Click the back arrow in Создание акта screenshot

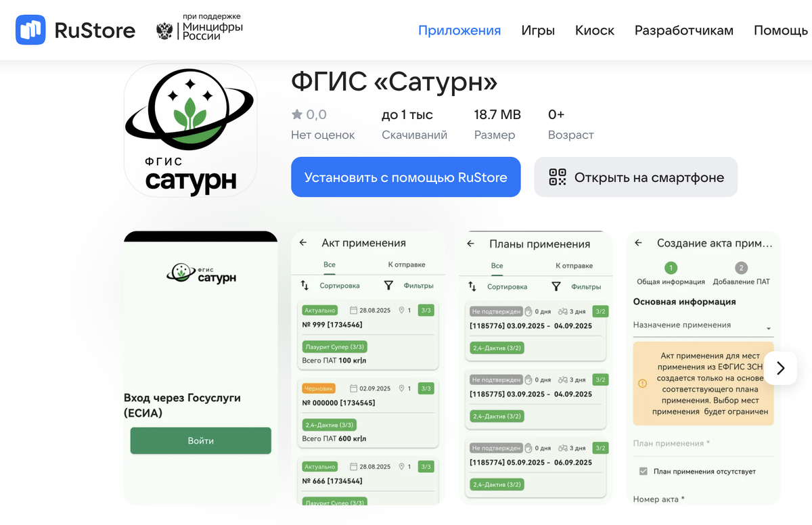(x=638, y=243)
